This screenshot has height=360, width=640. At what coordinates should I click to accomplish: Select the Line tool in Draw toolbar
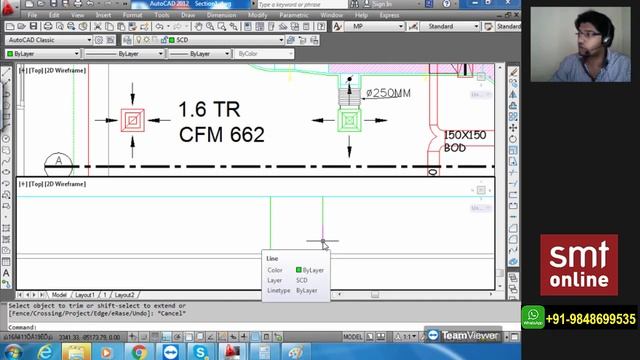[x=6, y=73]
